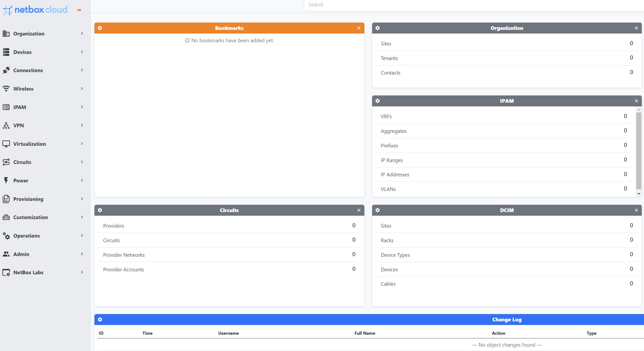Select the Virtualization monitor icon
This screenshot has height=351, width=644.
tap(6, 144)
